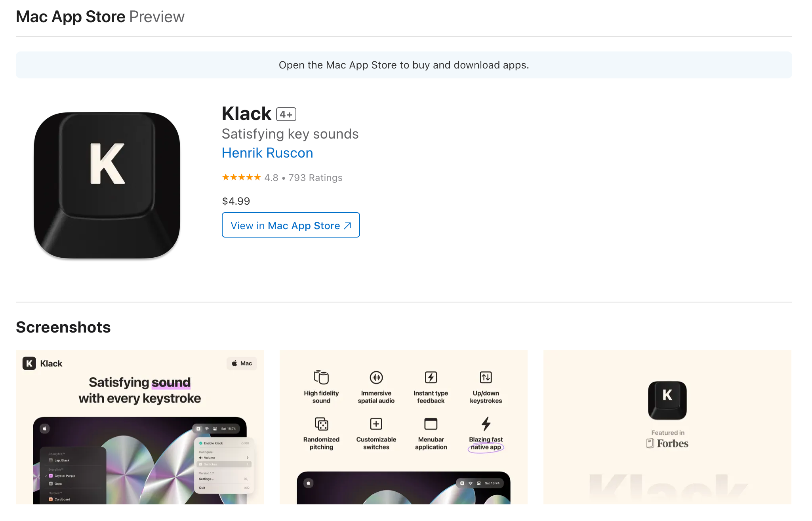Viewport: 812px width, 521px height.
Task: Click the Immersive spatial audio icon
Action: (x=376, y=377)
